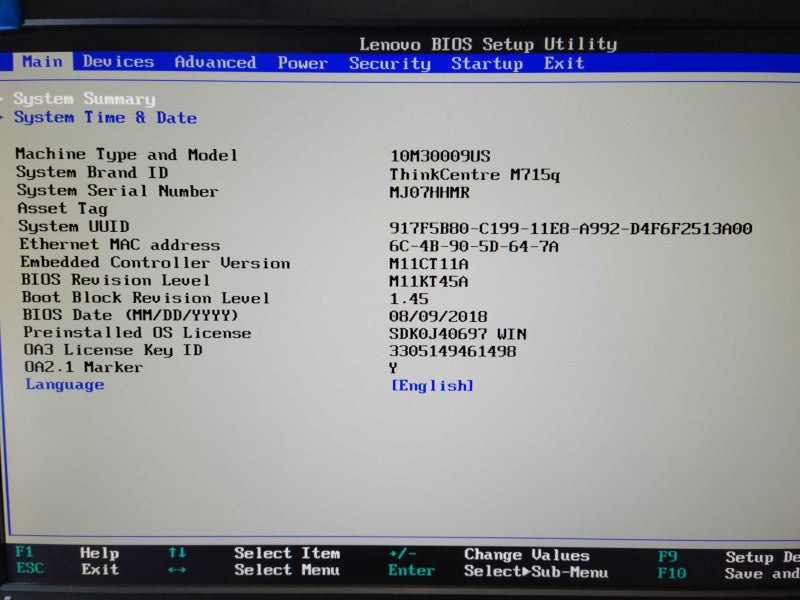Click the Ethernet MAC address label

click(120, 244)
